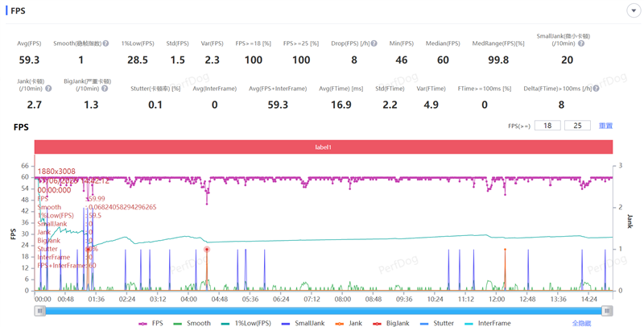644x327 pixels.
Task: Hide the 1%Low(FPS) legend series
Action: [x=247, y=323]
